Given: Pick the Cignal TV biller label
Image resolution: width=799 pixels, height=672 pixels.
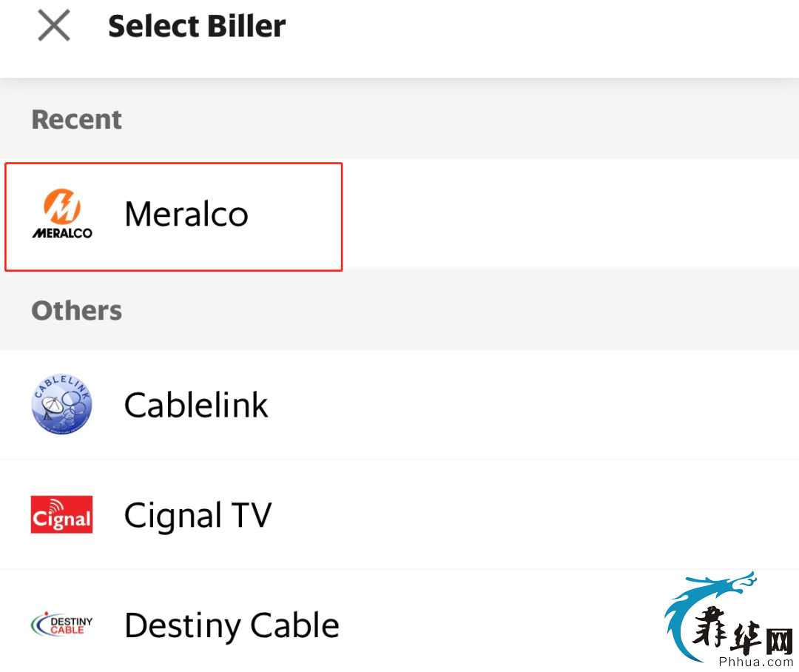Looking at the screenshot, I should coord(198,515).
